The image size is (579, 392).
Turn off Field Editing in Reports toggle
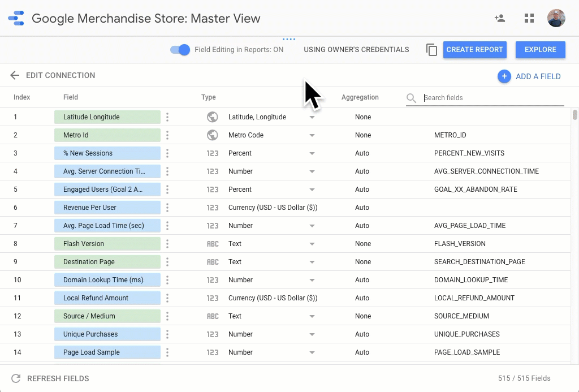[180, 50]
